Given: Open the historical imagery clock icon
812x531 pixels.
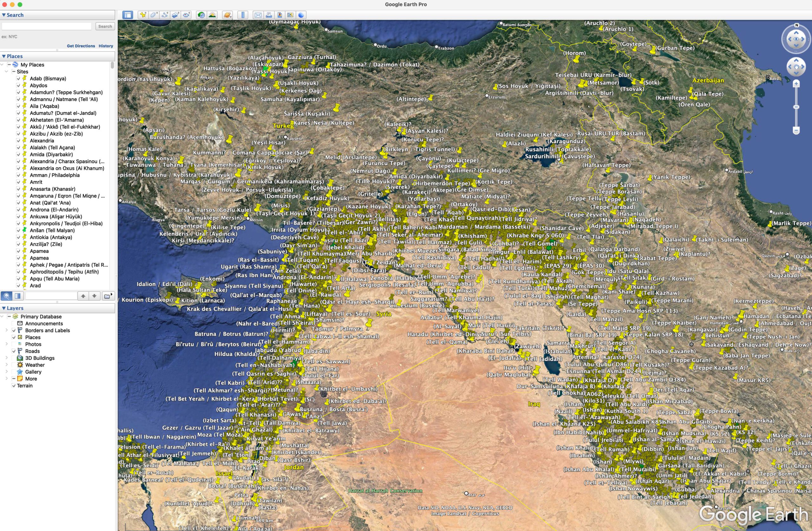Looking at the screenshot, I should click(x=201, y=15).
